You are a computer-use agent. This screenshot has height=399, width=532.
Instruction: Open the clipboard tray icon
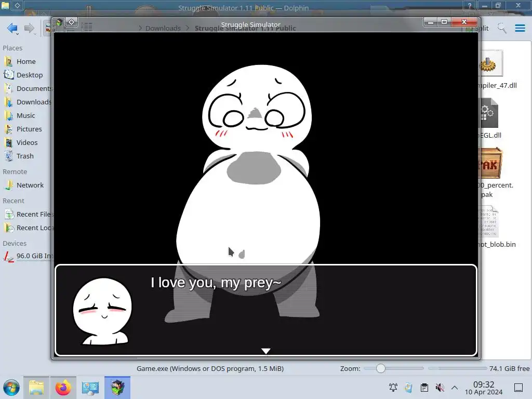tap(424, 388)
